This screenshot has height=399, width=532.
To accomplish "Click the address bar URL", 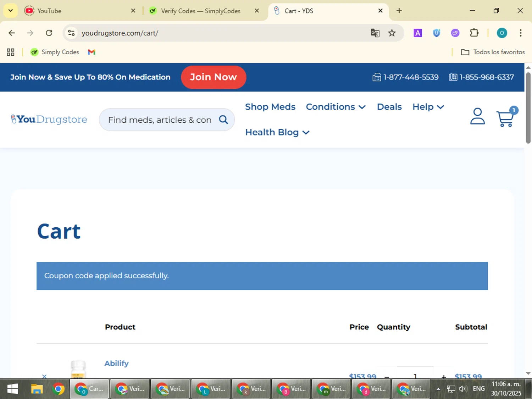I will pyautogui.click(x=120, y=33).
